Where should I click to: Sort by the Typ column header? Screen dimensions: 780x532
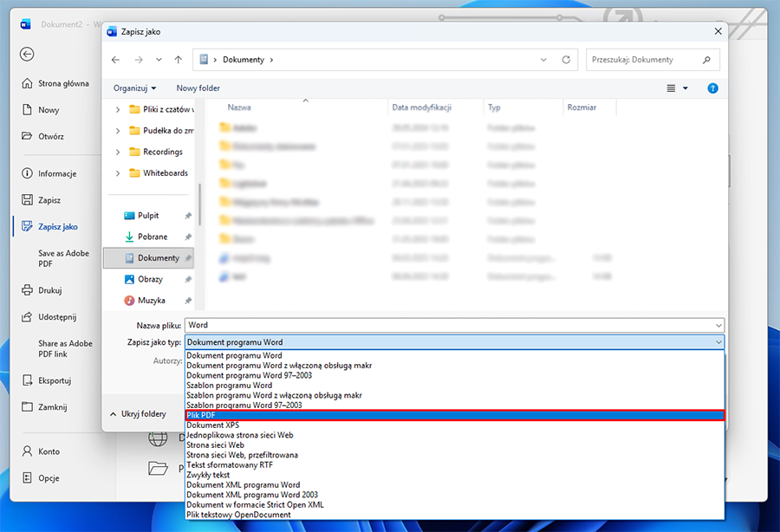coord(494,107)
